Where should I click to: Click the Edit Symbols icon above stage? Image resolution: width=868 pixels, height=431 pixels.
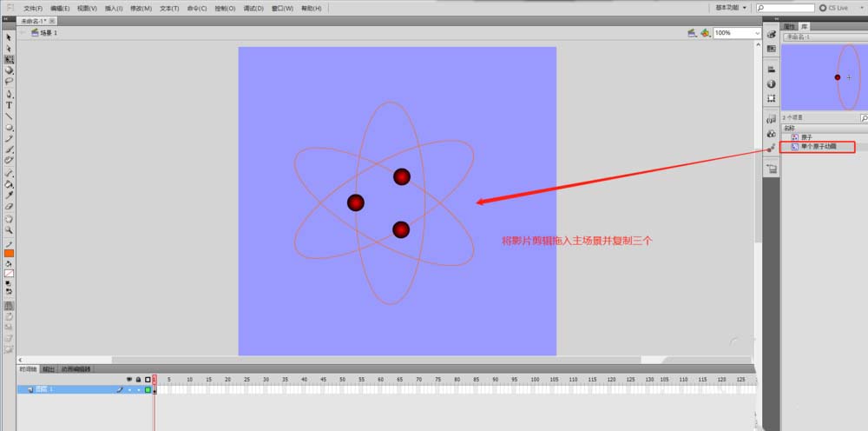pos(705,33)
